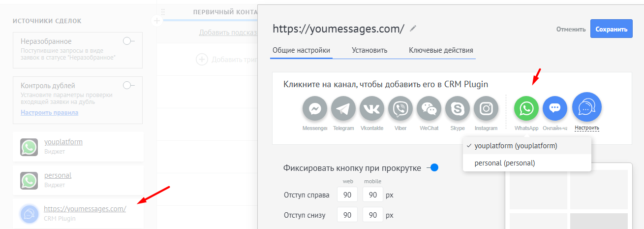Toggle Фиксировать кнопку при прокрутке switch
The height and width of the screenshot is (229, 644).
pos(432,168)
